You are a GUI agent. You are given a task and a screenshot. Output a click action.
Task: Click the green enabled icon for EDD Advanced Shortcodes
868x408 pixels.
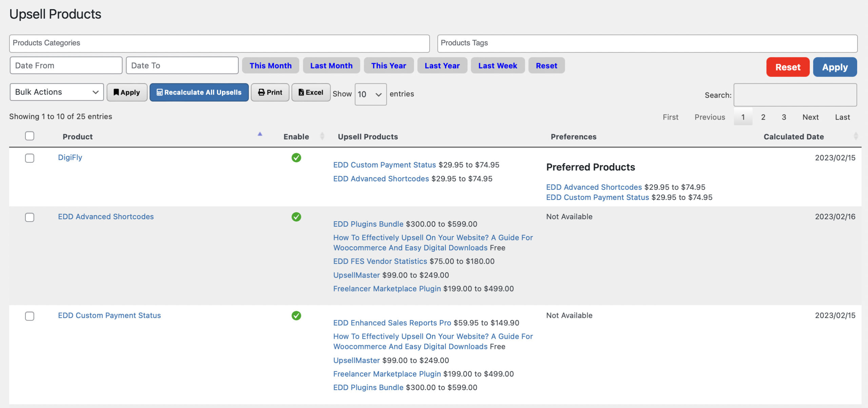296,217
